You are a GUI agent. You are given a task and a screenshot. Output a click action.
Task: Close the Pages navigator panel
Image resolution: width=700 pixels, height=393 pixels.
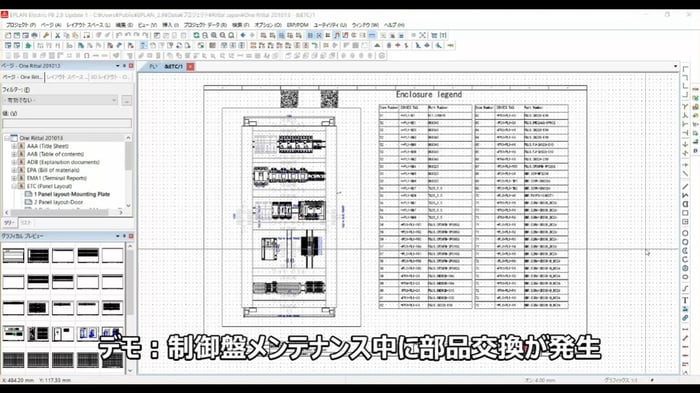(x=131, y=66)
